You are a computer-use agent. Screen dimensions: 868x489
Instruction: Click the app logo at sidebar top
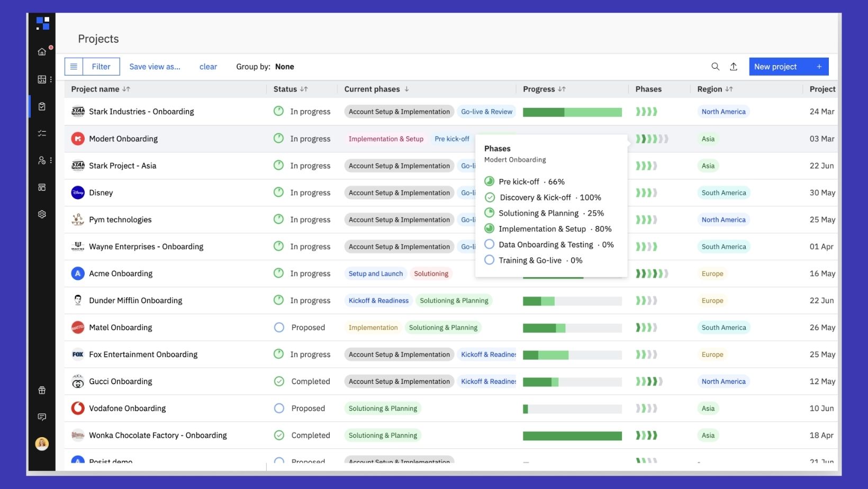pyautogui.click(x=42, y=23)
